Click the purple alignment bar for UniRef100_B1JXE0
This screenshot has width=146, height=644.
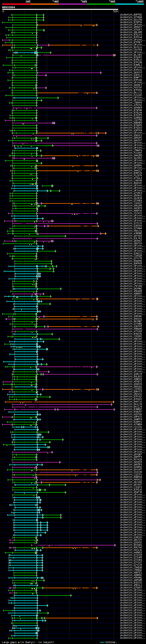(76, 55)
